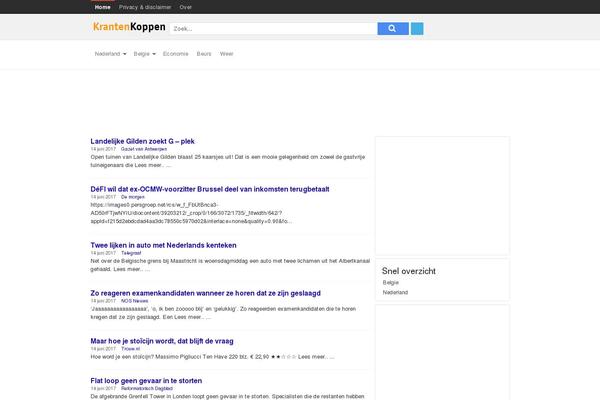The width and height of the screenshot is (600, 400).
Task: Expand the Belgie dropdown
Action: 144,54
